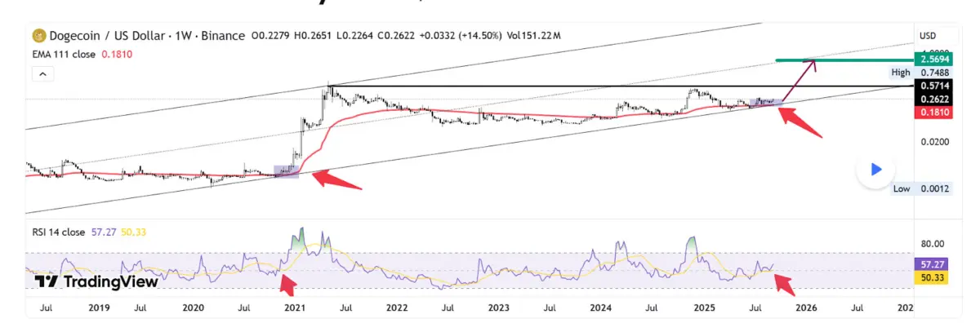This screenshot has height=323, width=980.
Task: Click the green horizontal target line
Action: [844, 60]
